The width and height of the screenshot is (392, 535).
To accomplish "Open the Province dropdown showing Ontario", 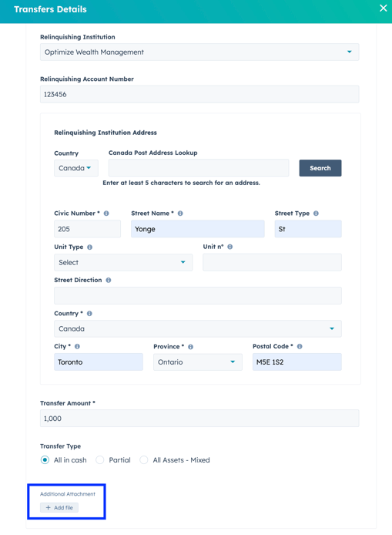I will 198,362.
